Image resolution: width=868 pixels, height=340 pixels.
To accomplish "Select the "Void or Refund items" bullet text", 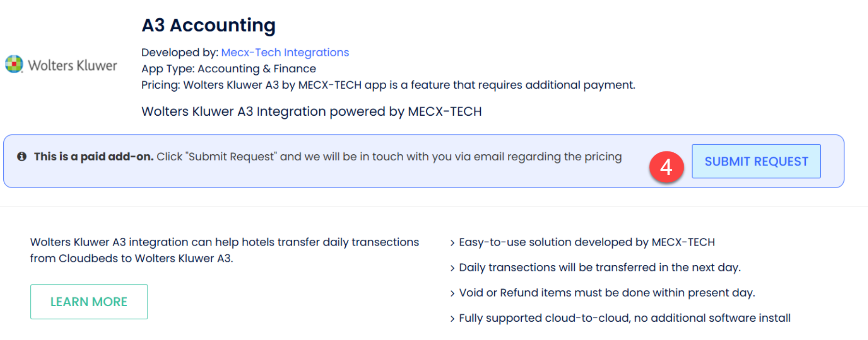I will [x=607, y=293].
